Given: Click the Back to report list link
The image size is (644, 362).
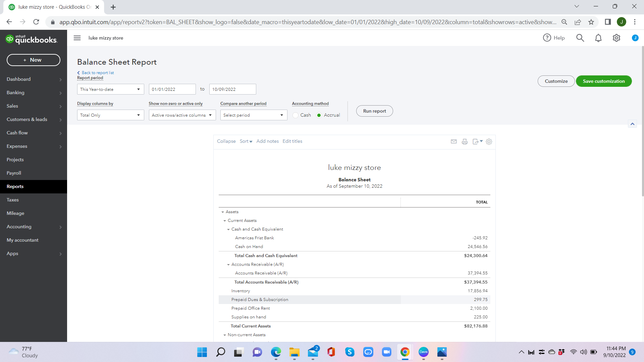Looking at the screenshot, I should tap(98, 73).
